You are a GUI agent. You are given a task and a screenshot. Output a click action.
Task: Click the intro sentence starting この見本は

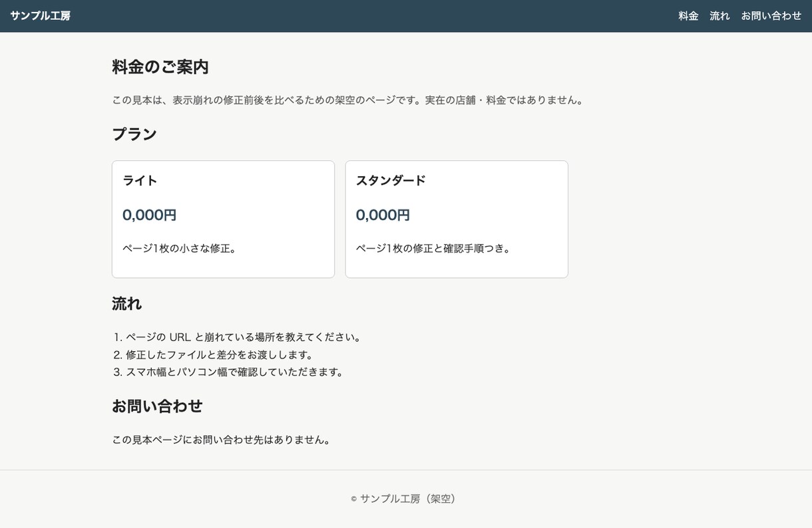click(x=349, y=100)
